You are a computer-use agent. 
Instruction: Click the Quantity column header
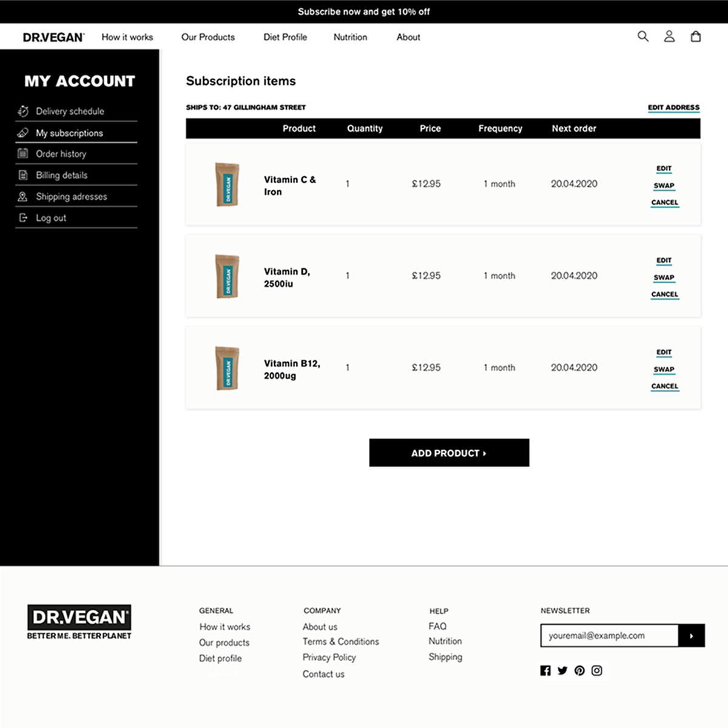pyautogui.click(x=365, y=129)
